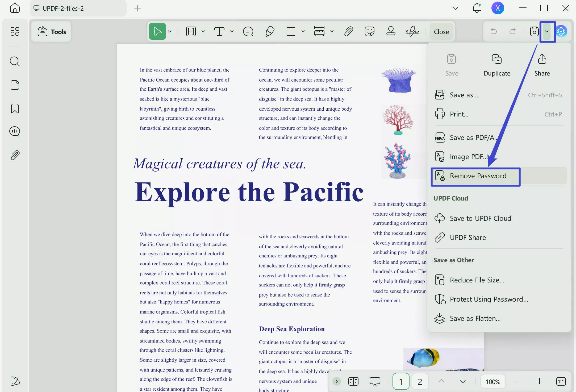Click Reduce File Size menu entry
This screenshot has height=392, width=576.
tap(477, 280)
